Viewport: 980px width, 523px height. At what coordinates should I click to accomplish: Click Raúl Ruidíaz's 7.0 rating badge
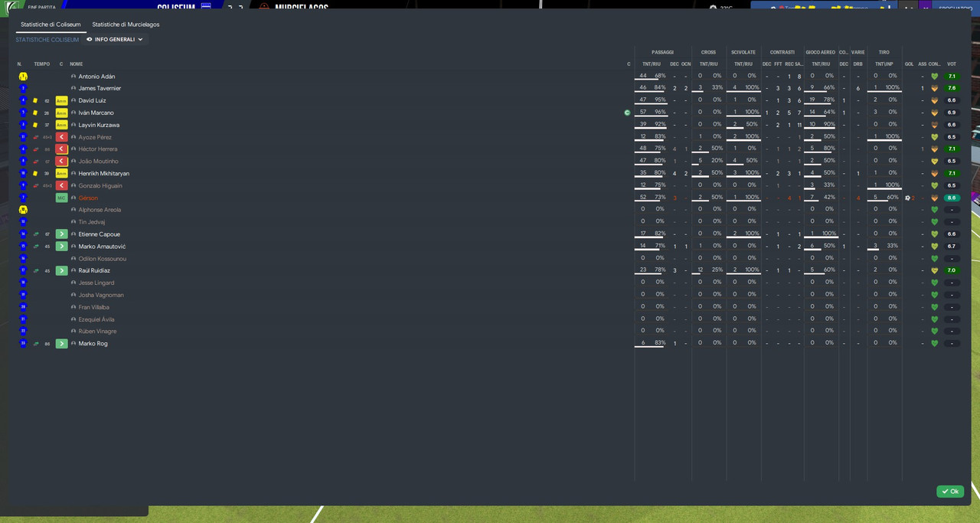point(952,270)
